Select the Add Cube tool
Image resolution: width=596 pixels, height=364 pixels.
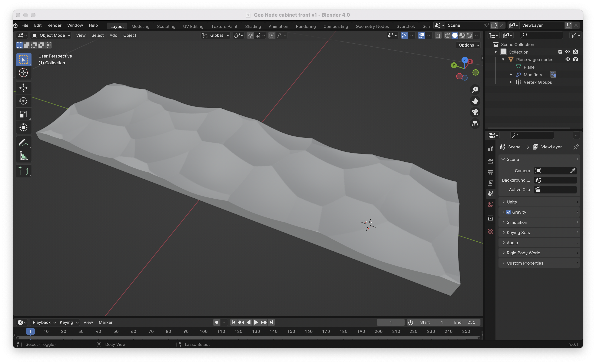(23, 171)
